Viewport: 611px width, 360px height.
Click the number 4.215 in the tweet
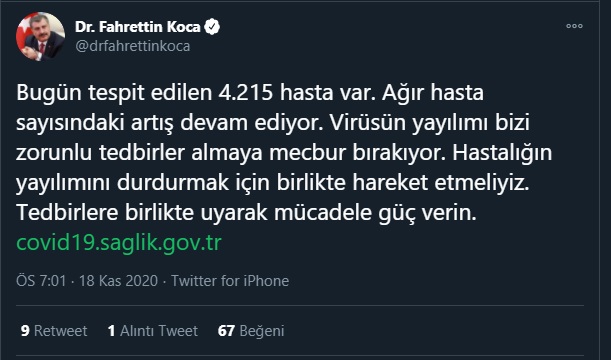[x=245, y=93]
